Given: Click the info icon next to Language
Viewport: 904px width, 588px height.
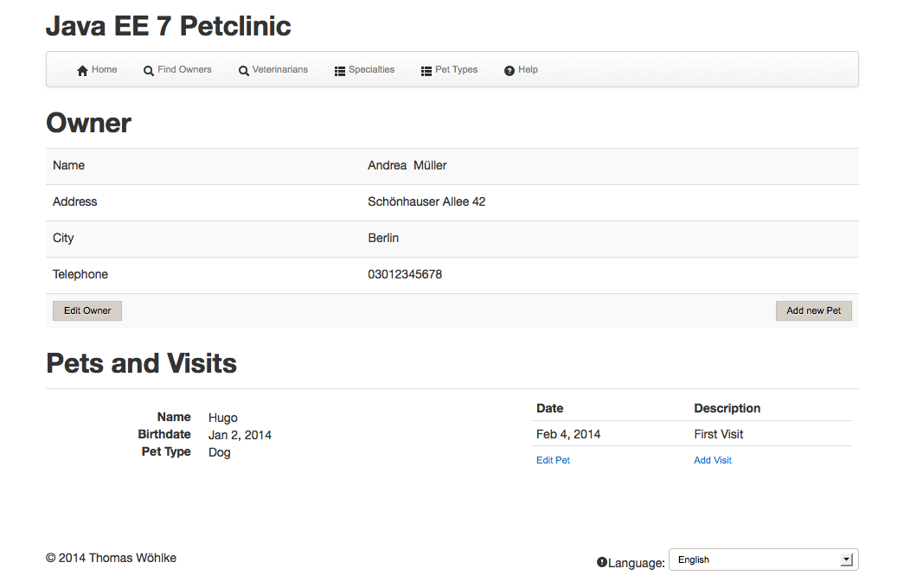Looking at the screenshot, I should point(601,562).
